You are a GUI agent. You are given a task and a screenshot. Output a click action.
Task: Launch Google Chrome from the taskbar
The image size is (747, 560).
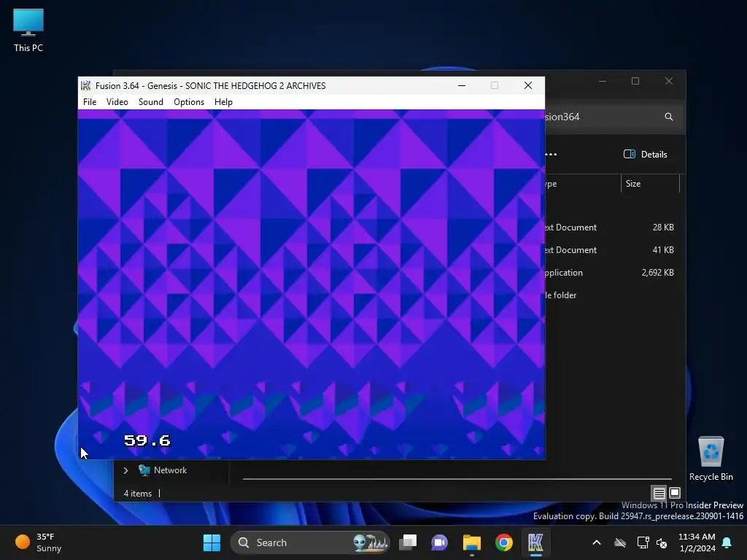click(503, 542)
